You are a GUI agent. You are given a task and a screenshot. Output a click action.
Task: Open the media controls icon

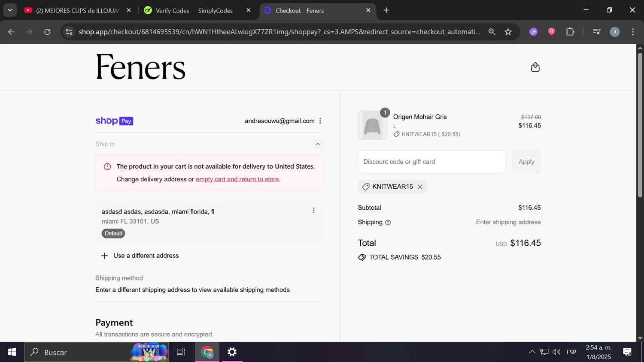click(x=597, y=32)
